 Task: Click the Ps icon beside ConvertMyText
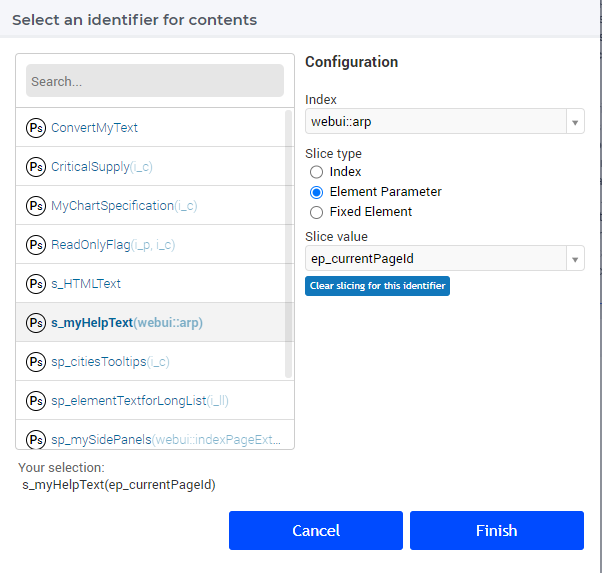(36, 128)
